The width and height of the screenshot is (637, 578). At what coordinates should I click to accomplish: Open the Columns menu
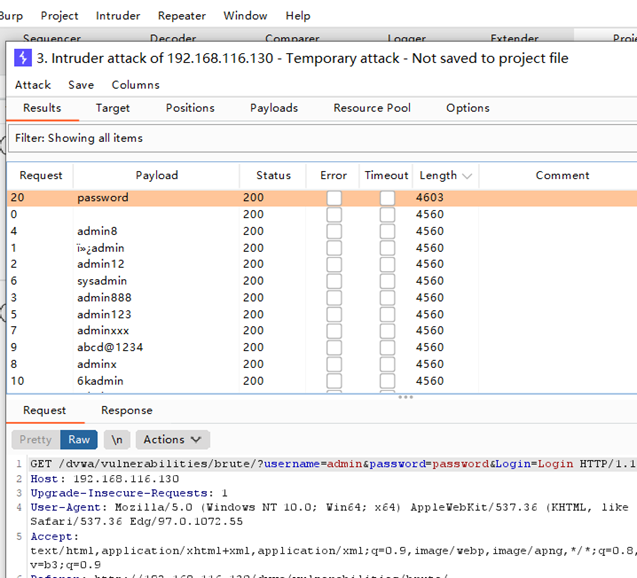(136, 85)
